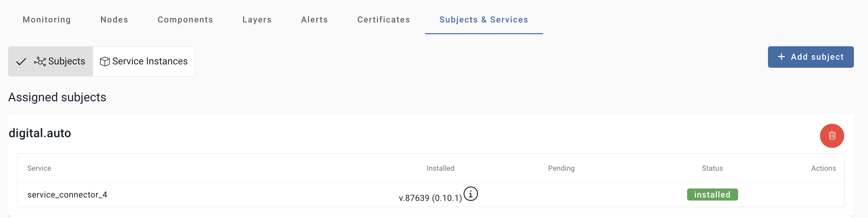Click the service_connector_4 service name
This screenshot has height=218, width=868.
pyautogui.click(x=67, y=195)
